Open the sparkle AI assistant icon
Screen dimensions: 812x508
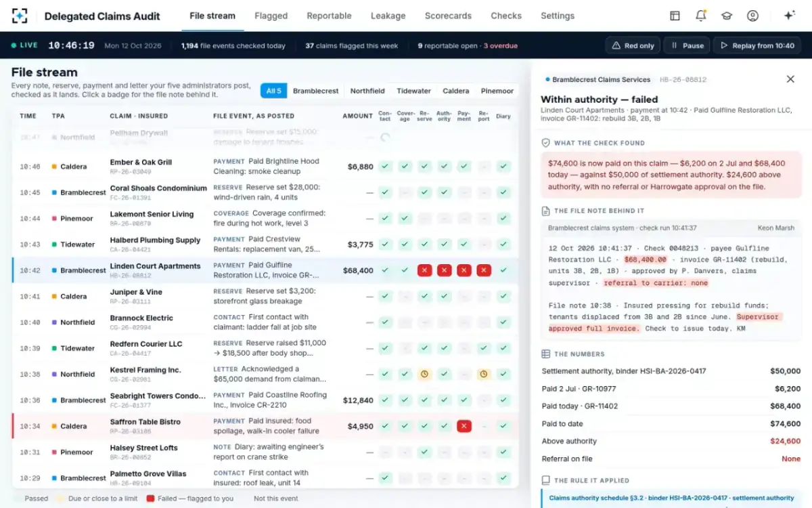(789, 16)
